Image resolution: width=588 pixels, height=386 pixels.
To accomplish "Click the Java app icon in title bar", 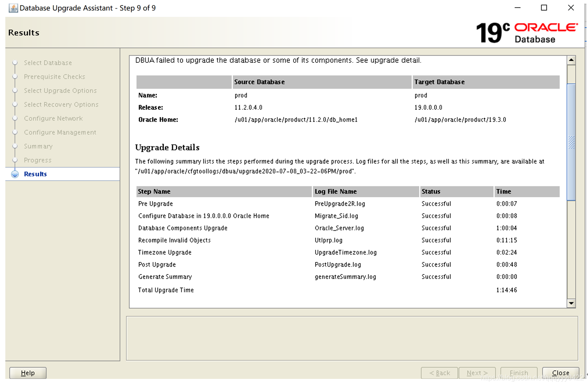I will tap(13, 8).
